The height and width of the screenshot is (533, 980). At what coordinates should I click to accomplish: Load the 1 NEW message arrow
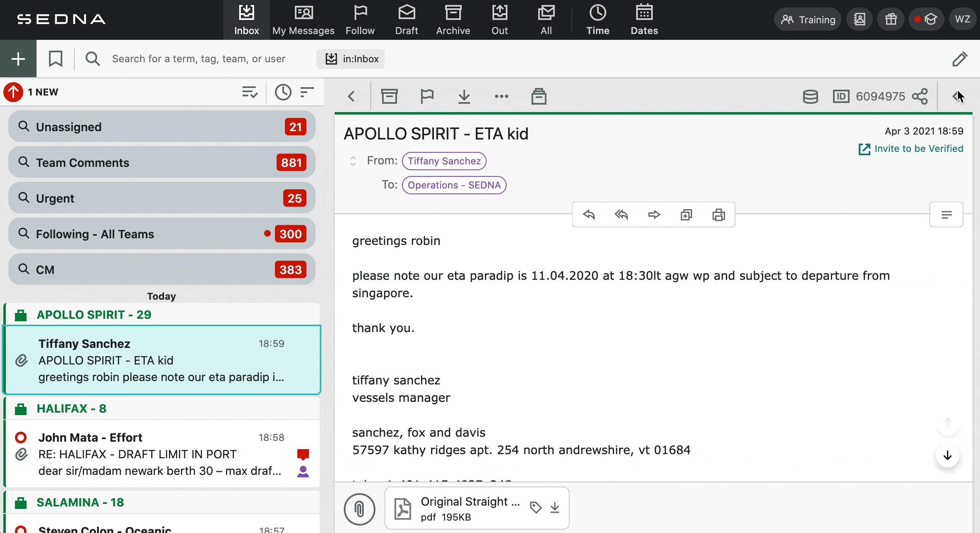pyautogui.click(x=13, y=92)
